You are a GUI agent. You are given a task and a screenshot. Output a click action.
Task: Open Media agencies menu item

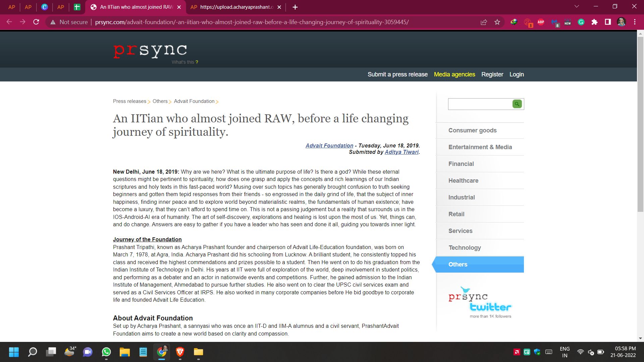point(454,74)
